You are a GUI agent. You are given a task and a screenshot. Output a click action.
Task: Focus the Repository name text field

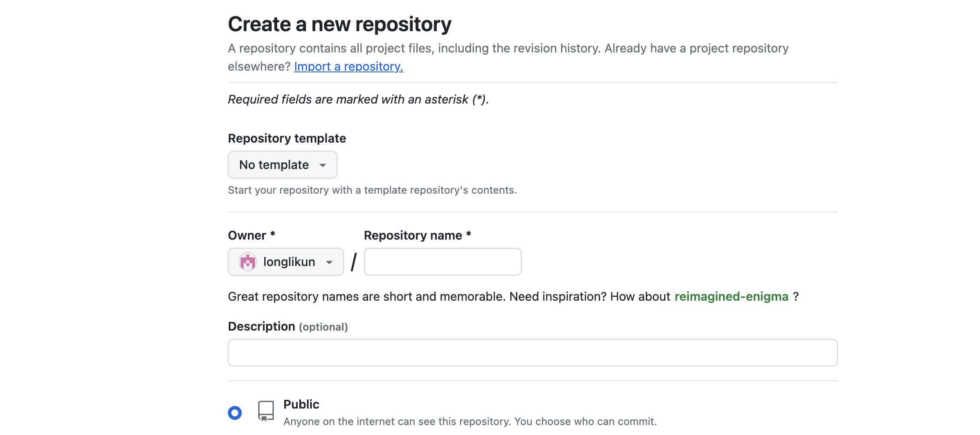[442, 262]
